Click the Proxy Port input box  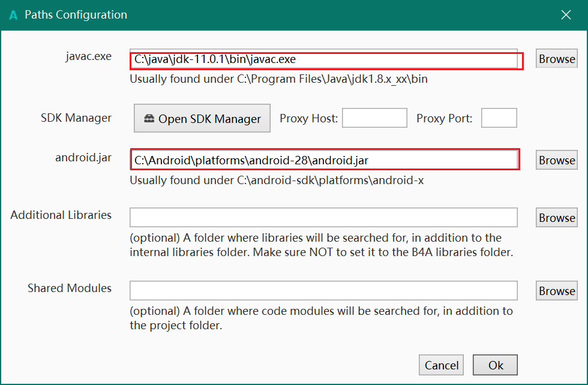point(499,118)
